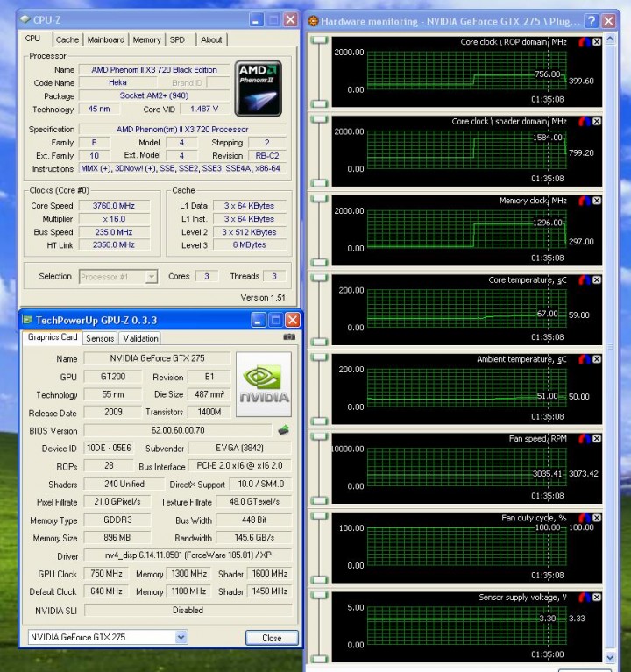Grab the bottom handle beside Core clock ROP graph
The width and height of the screenshot is (631, 672).
[x=319, y=103]
